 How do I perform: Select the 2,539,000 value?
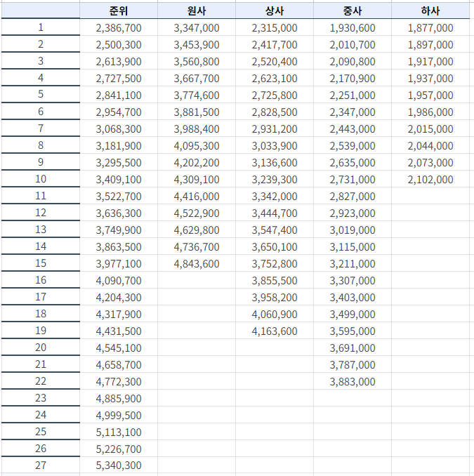(x=353, y=146)
